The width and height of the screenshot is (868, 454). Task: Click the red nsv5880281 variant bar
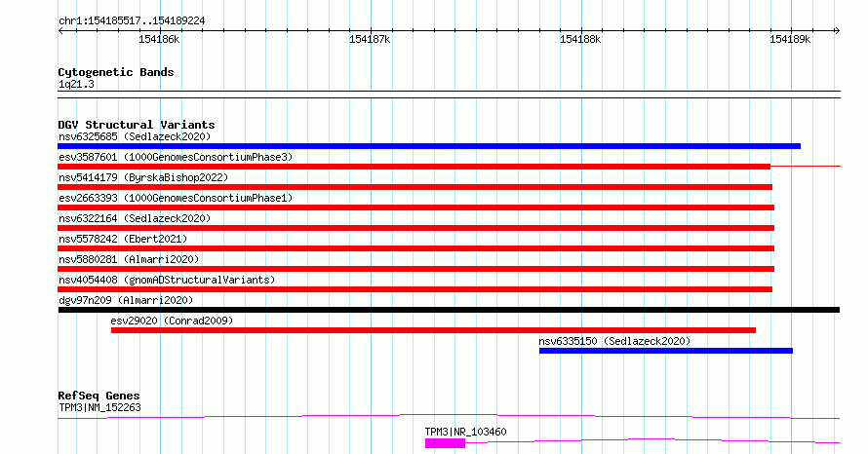[x=415, y=269]
